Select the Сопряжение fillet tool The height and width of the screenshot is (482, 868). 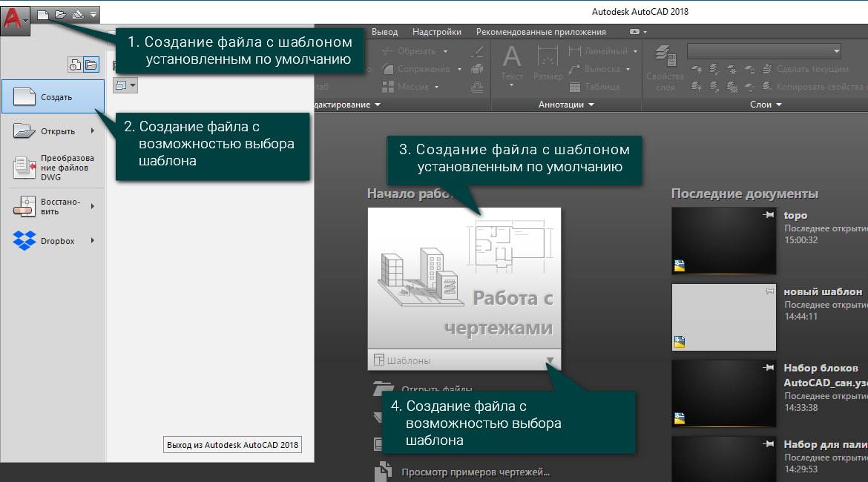tap(416, 69)
